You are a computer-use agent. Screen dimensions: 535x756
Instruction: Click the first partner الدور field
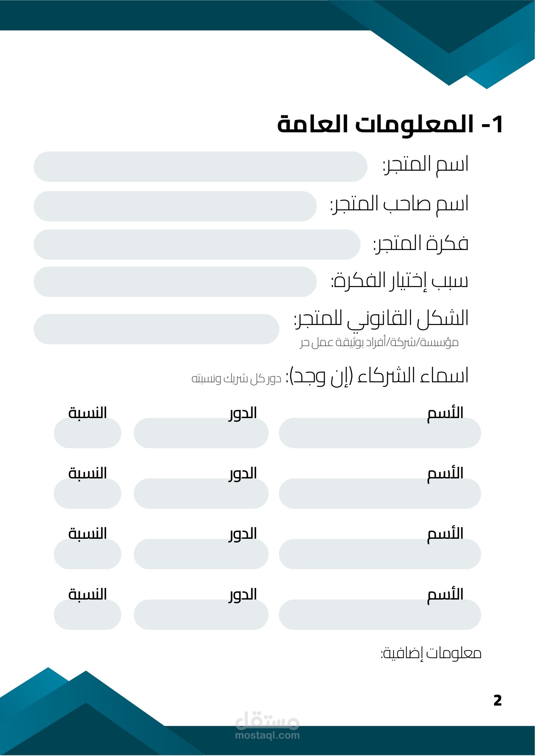coord(201,433)
